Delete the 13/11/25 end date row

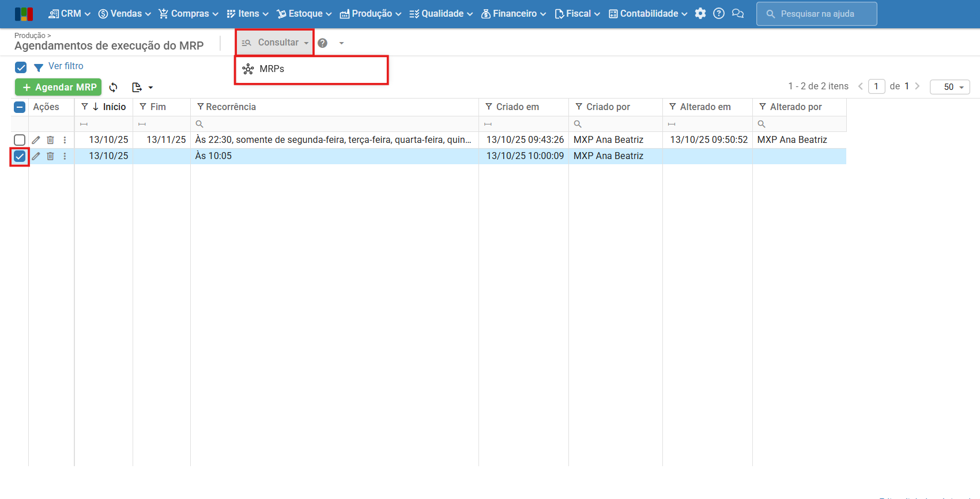(x=50, y=140)
